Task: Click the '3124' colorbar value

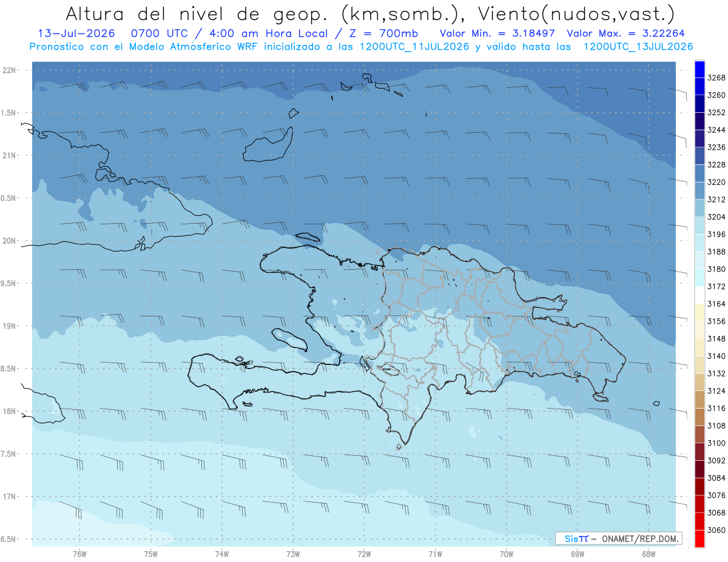Action: pos(716,391)
